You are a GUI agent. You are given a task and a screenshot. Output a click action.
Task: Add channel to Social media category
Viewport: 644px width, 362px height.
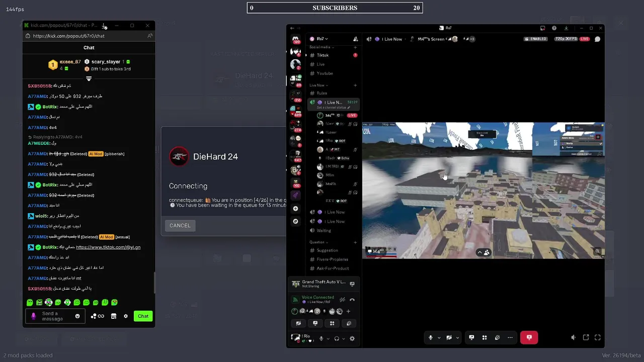pyautogui.click(x=355, y=47)
